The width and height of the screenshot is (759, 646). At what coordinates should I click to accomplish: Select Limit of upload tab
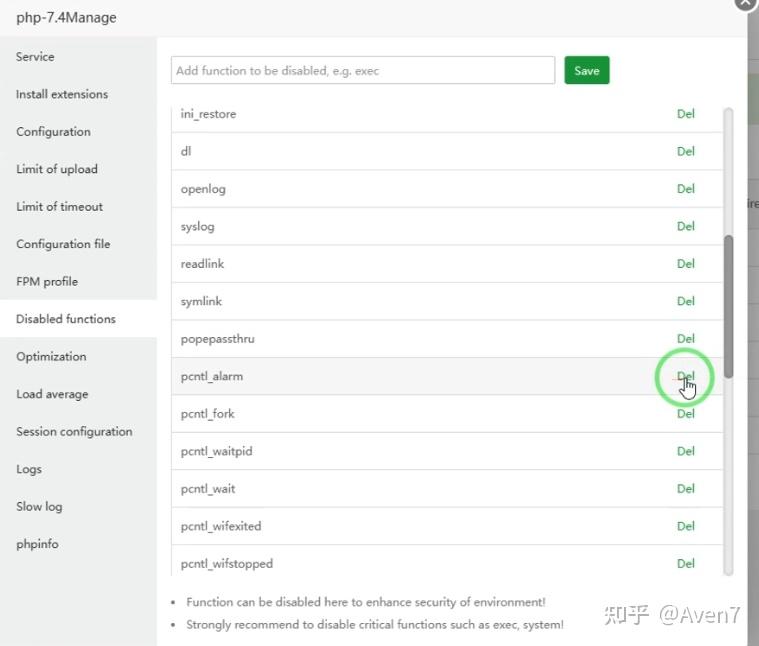[x=57, y=169]
